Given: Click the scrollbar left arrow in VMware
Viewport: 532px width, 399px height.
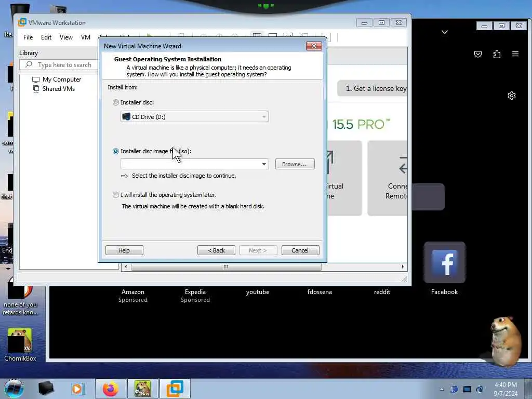Looking at the screenshot, I should pyautogui.click(x=126, y=267).
